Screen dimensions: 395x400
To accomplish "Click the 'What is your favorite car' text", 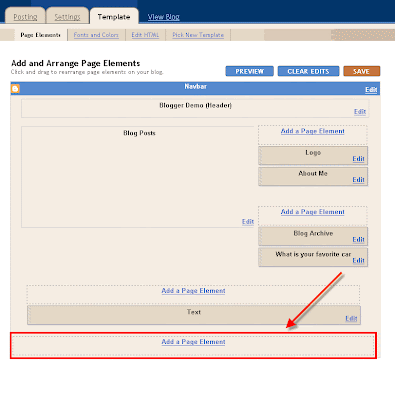I will (313, 254).
